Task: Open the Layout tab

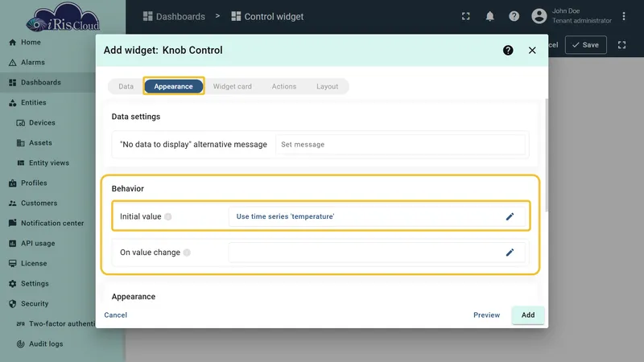Action: pos(328,87)
